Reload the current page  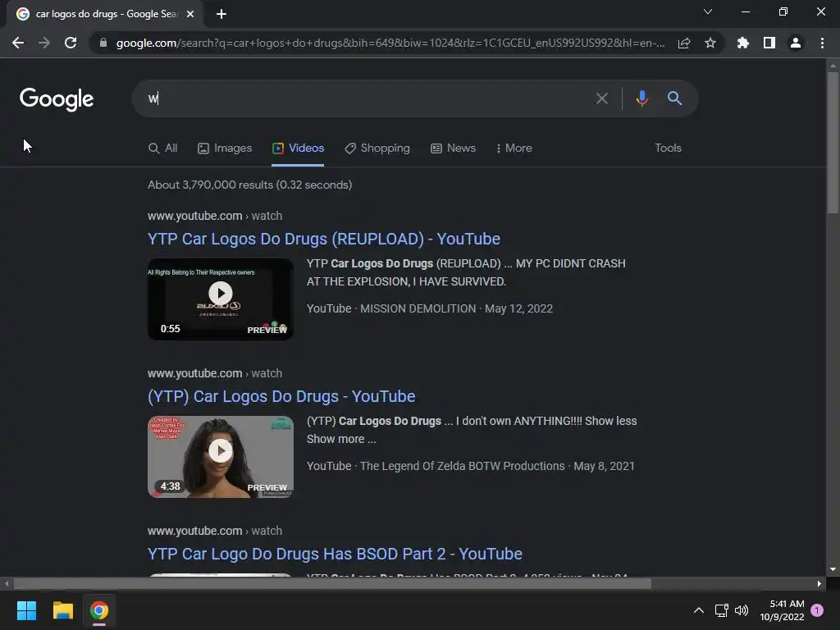71,43
